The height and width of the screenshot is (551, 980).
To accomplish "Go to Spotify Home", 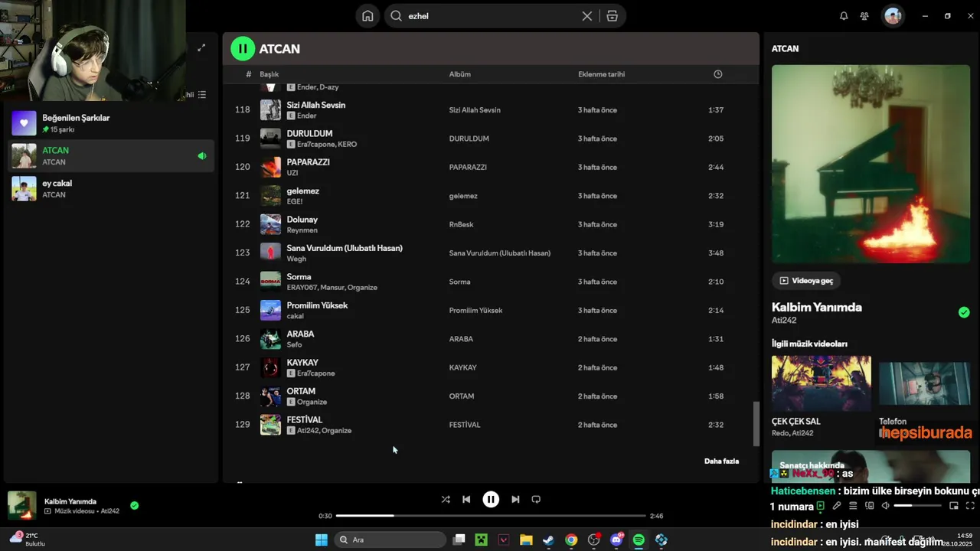I will pyautogui.click(x=367, y=16).
